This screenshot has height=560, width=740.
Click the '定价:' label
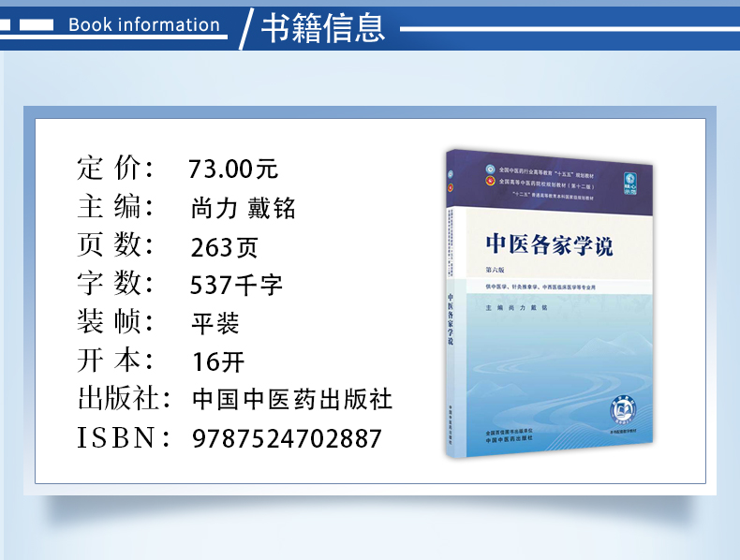[115, 168]
